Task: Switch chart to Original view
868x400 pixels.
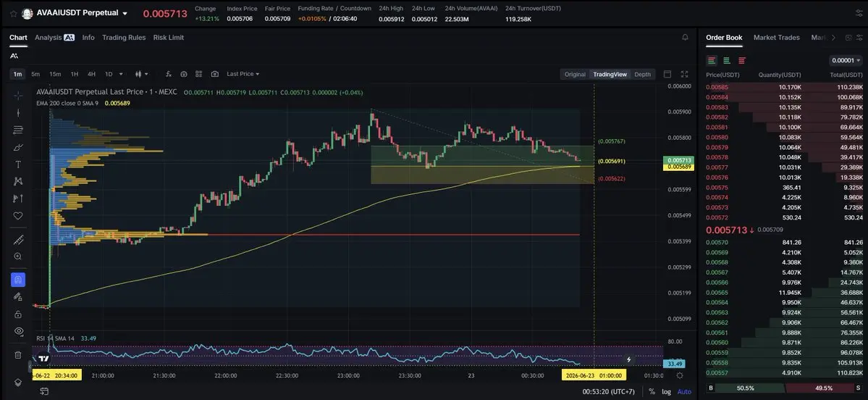Action: 575,74
